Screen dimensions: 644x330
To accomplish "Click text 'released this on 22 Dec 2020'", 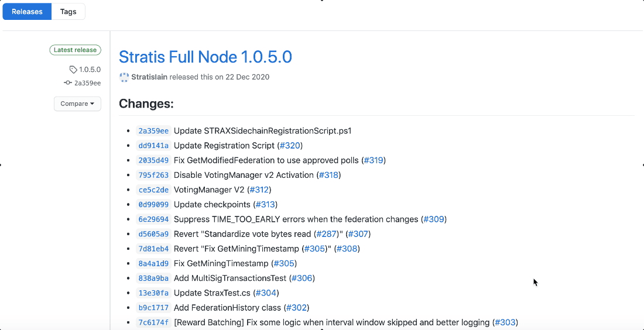I will pos(220,77).
